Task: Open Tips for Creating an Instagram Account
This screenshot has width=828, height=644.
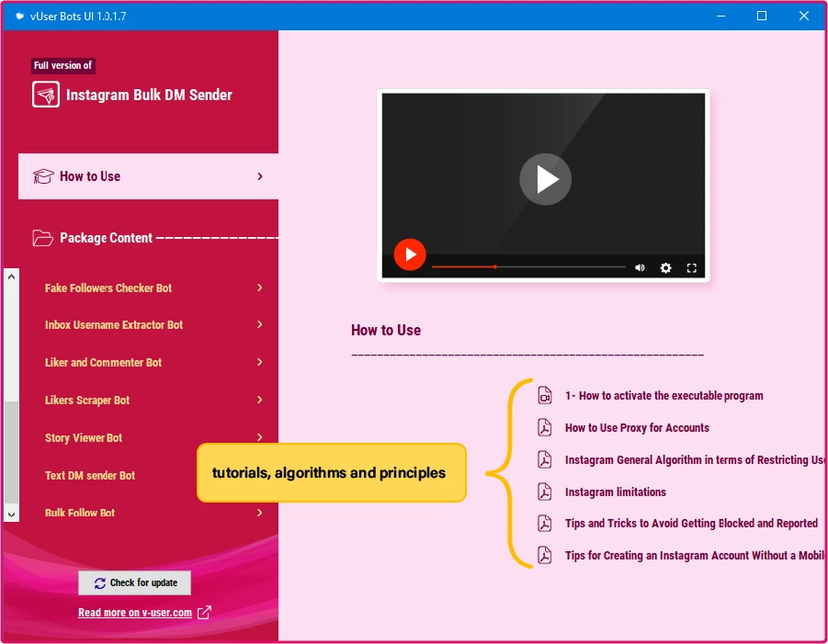Action: 695,556
